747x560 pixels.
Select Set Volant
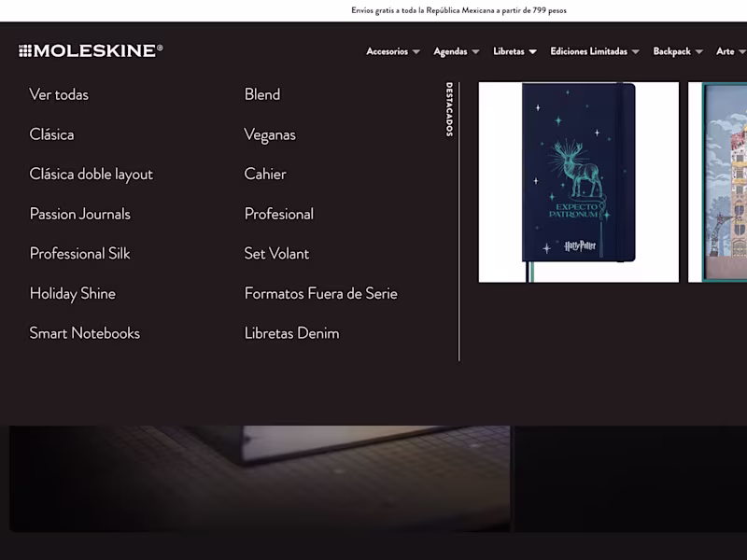click(x=276, y=253)
